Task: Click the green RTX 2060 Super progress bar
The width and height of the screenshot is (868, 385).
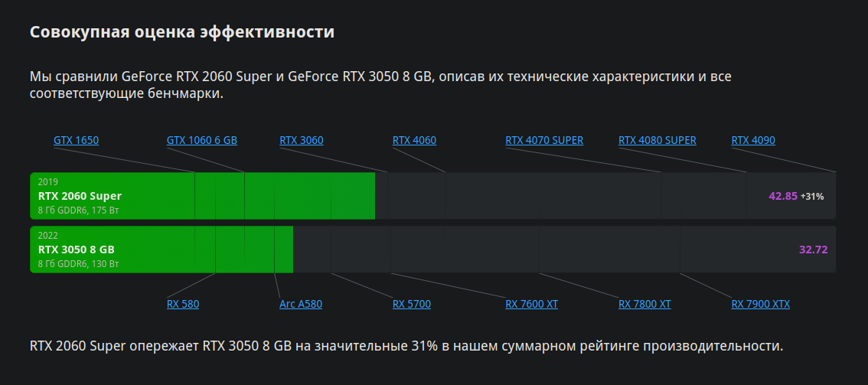Action: [x=203, y=196]
